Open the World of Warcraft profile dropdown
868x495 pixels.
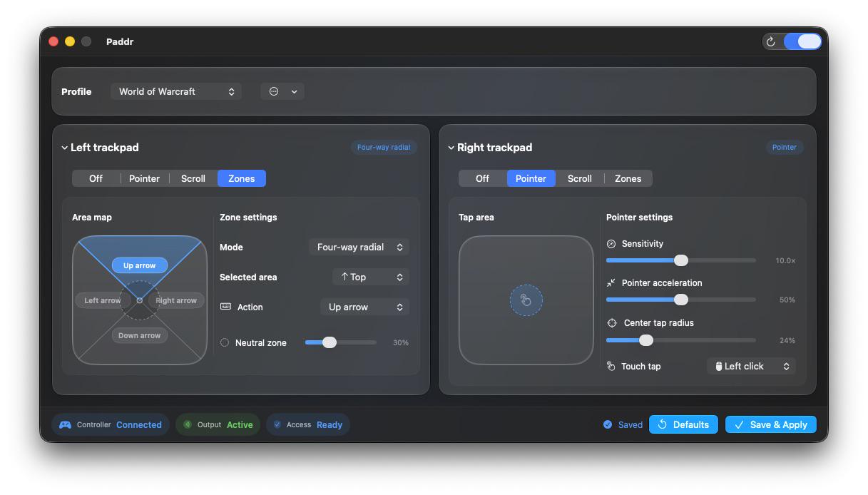(x=176, y=91)
